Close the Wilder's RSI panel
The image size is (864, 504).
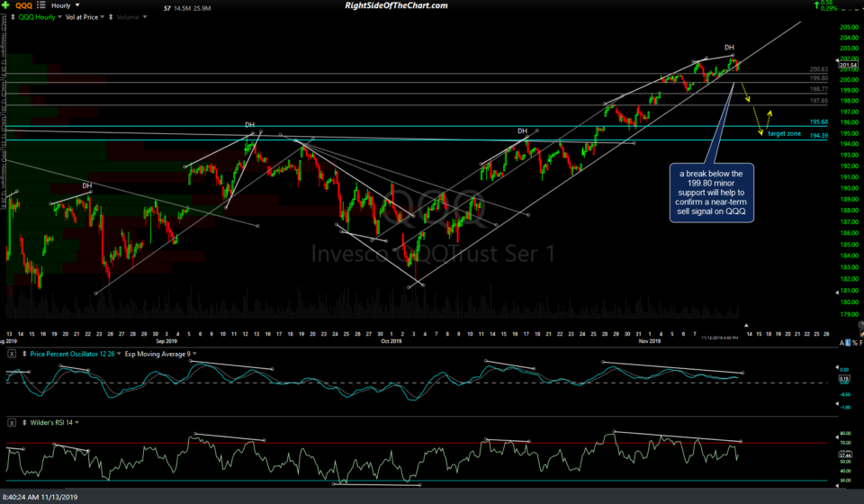[12, 422]
